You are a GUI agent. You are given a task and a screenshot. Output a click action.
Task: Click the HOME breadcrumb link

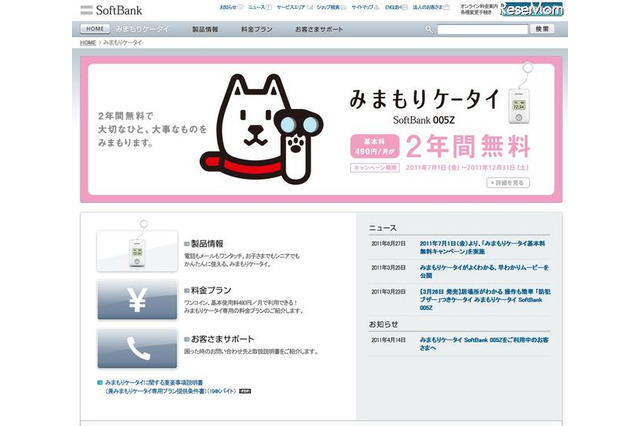pos(88,42)
